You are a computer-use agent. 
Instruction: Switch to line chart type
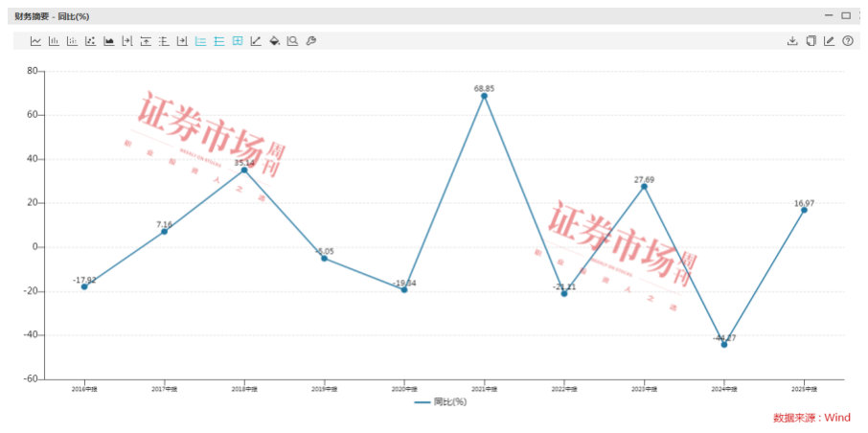click(x=35, y=41)
